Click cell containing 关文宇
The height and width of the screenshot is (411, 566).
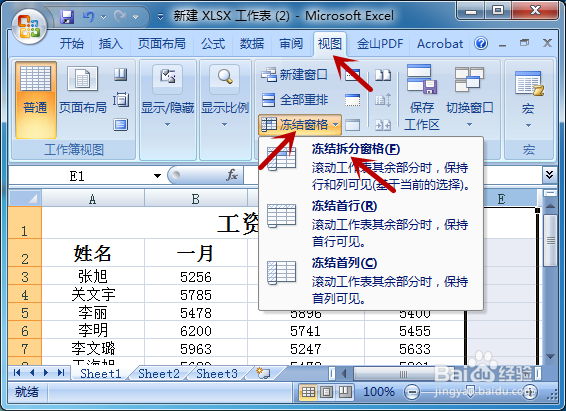click(93, 294)
